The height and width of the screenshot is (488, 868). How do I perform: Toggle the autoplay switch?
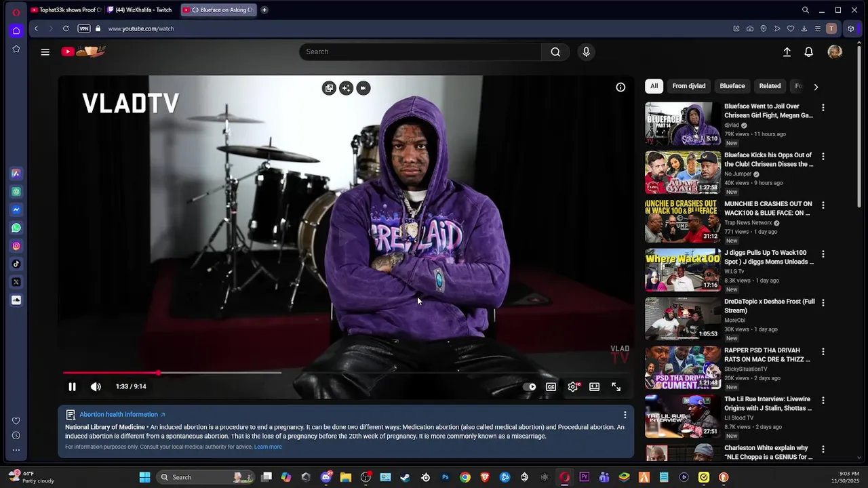[x=530, y=387]
